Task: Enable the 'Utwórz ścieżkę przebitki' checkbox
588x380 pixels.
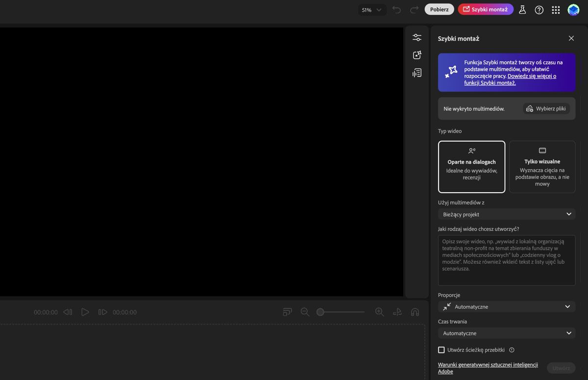Action: [x=441, y=350]
